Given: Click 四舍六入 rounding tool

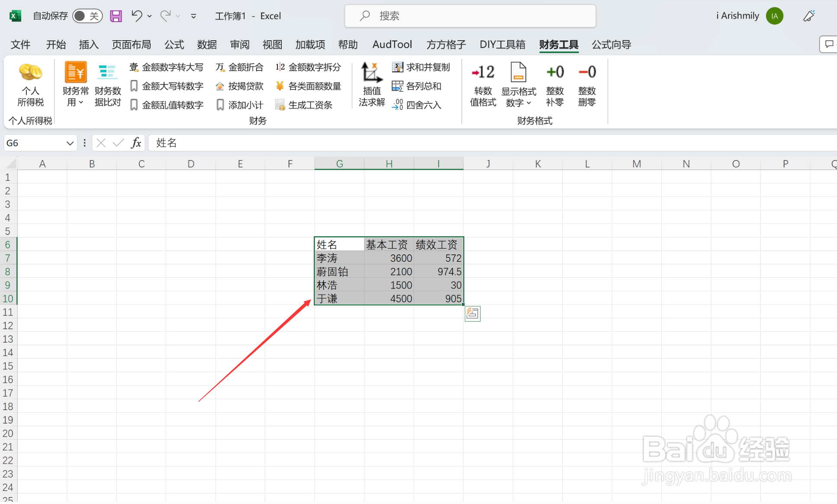Looking at the screenshot, I should pyautogui.click(x=416, y=105).
